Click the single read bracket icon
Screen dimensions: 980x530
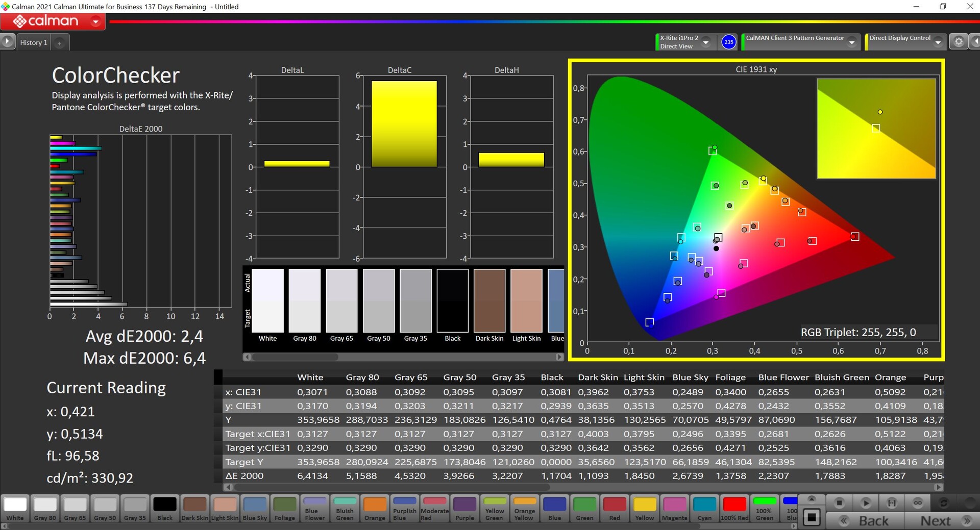tap(892, 503)
